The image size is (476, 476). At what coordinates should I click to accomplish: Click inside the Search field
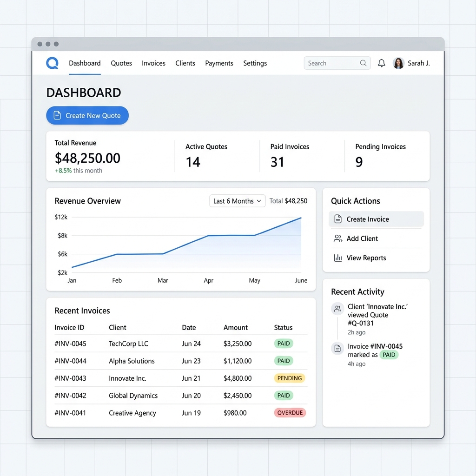[x=331, y=63]
